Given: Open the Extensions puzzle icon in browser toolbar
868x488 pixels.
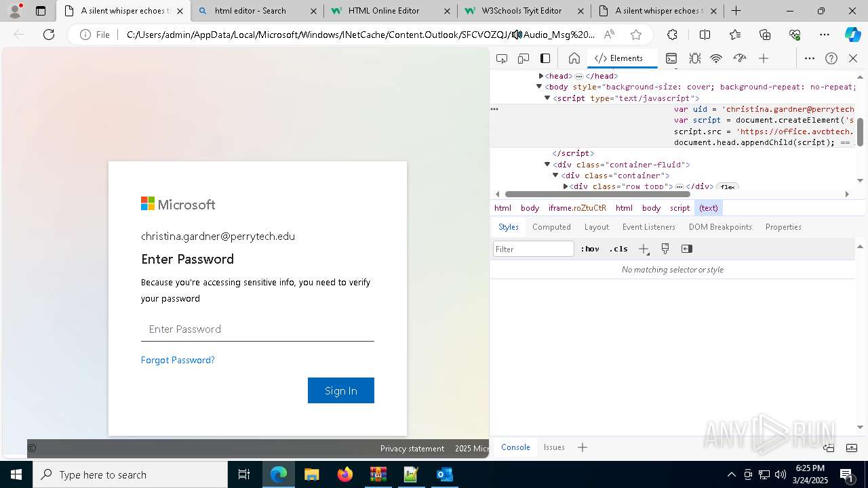Looking at the screenshot, I should pos(672,35).
